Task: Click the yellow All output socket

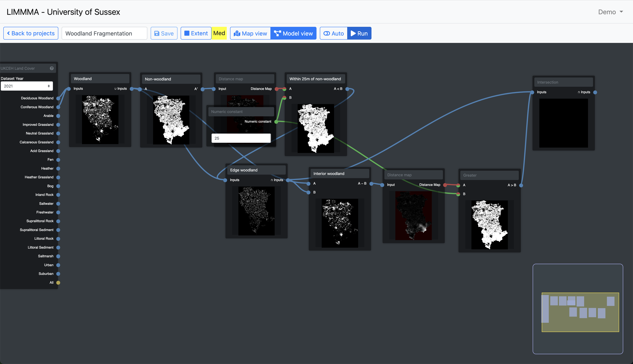Action: point(58,283)
